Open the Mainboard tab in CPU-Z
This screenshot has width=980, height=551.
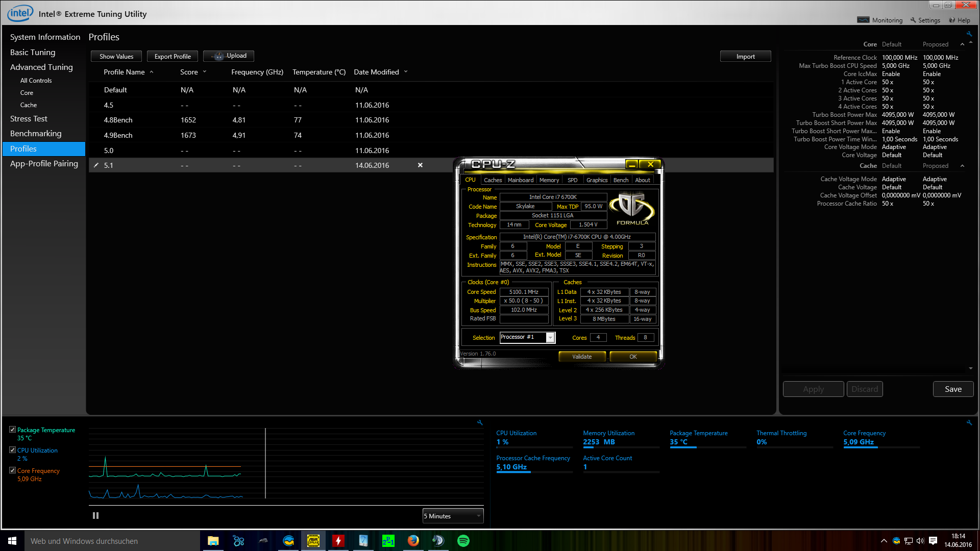(x=521, y=180)
